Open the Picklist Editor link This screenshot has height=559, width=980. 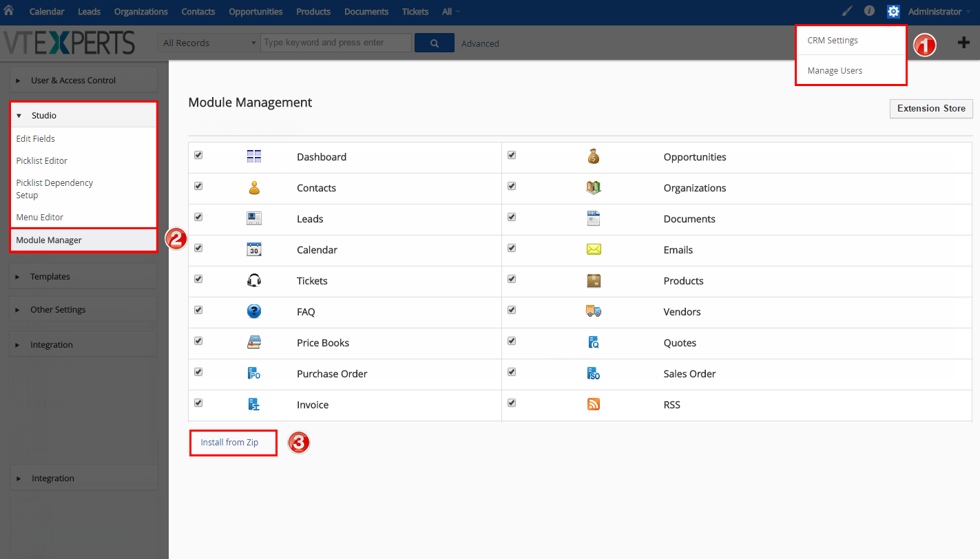(x=42, y=160)
